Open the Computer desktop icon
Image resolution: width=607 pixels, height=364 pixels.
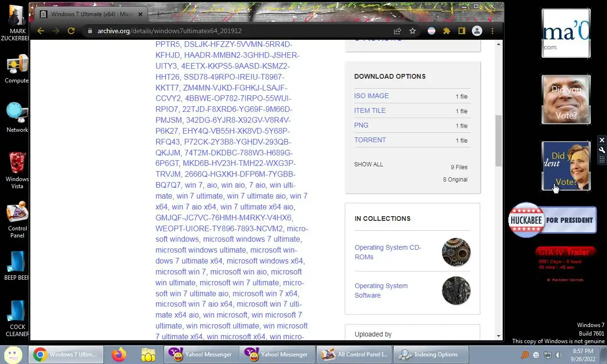tap(17, 69)
